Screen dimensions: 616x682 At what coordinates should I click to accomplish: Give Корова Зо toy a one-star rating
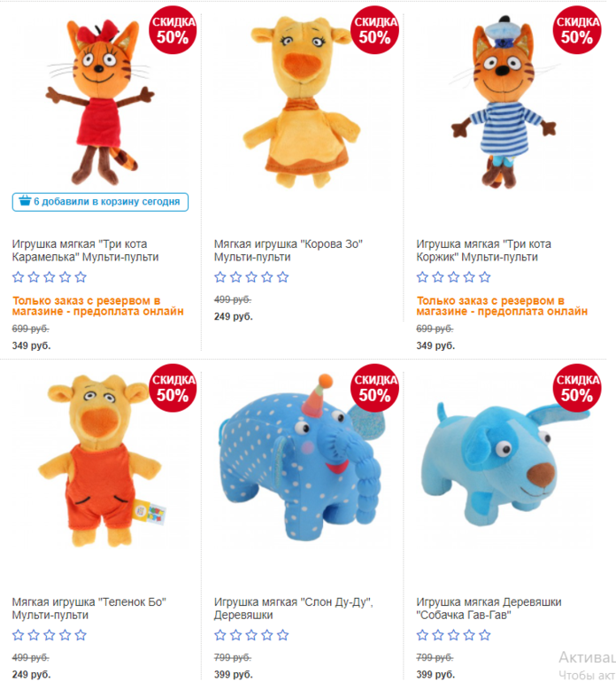[220, 277]
